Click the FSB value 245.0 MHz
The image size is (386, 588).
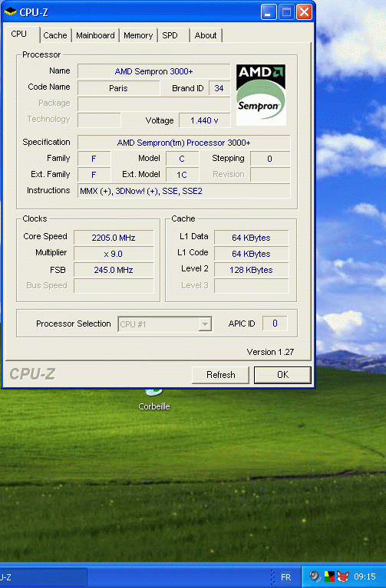point(114,270)
